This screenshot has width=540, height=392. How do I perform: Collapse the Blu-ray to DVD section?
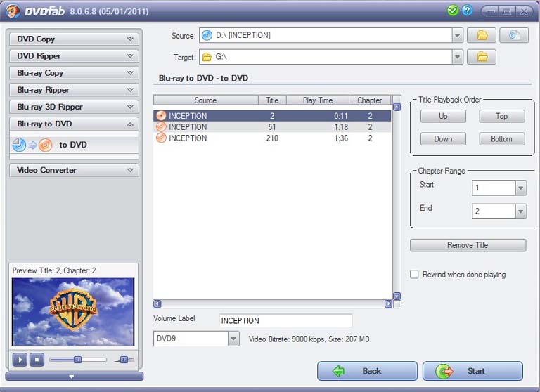(74, 124)
